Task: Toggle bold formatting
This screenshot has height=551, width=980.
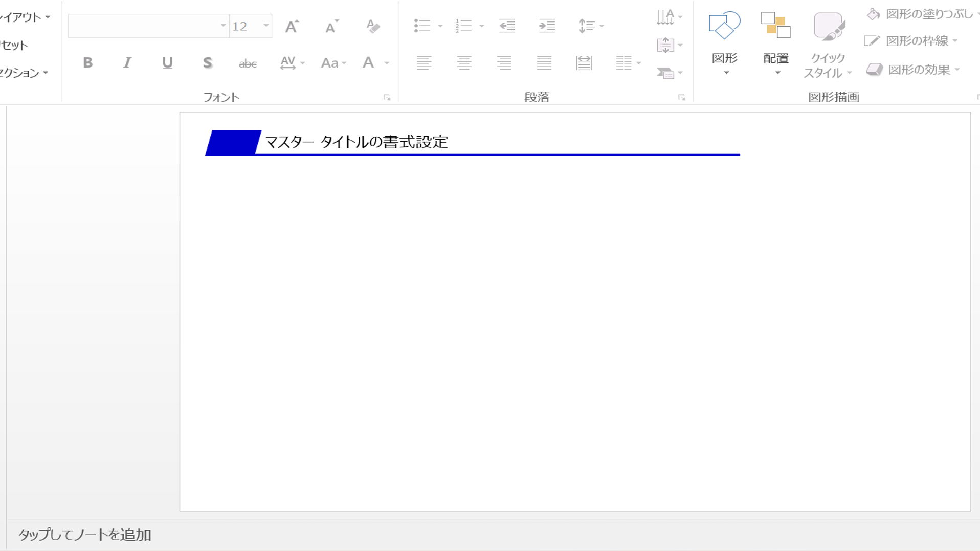Action: tap(87, 62)
